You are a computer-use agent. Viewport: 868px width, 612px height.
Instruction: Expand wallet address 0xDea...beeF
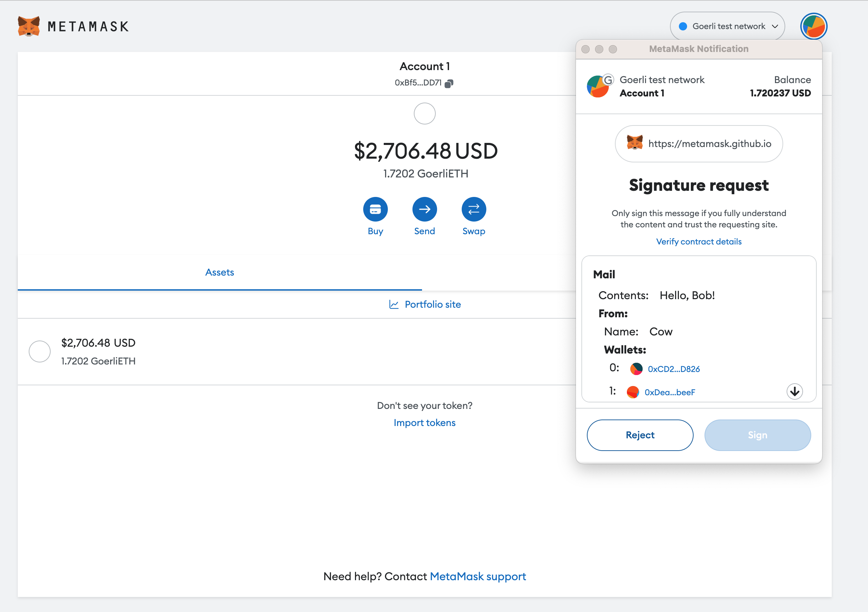coord(670,392)
